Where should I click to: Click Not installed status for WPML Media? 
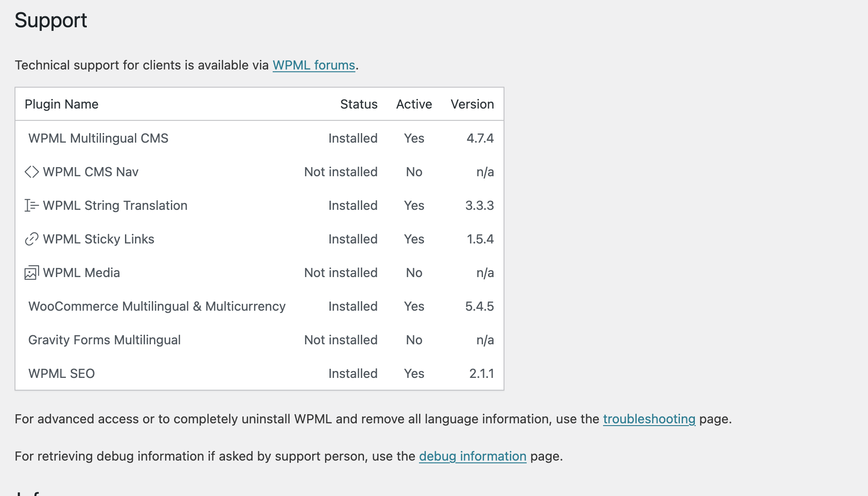pos(341,273)
